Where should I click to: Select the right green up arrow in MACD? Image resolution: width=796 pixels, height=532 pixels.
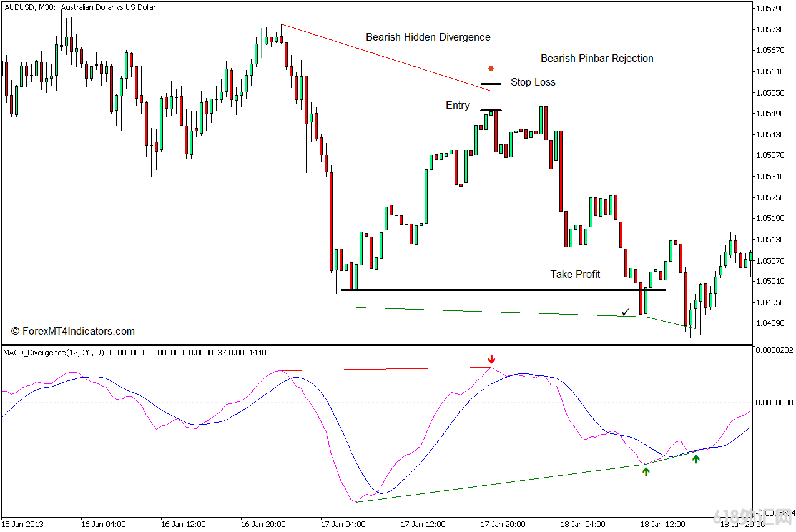point(696,459)
